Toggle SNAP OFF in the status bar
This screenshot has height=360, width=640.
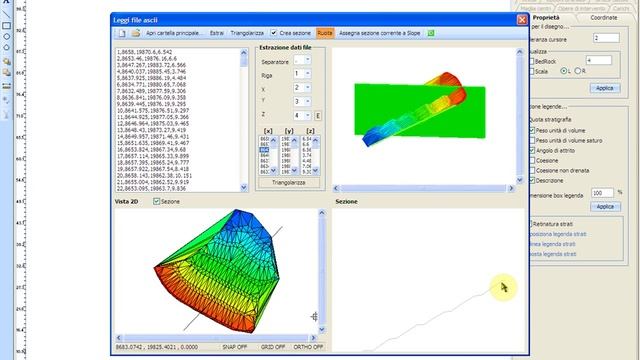(x=235, y=347)
